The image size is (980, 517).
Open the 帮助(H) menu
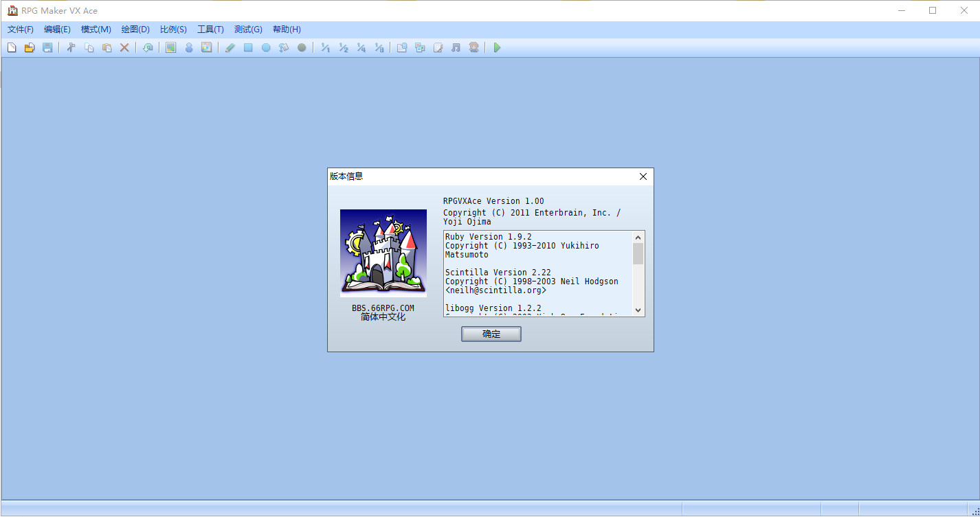(287, 30)
